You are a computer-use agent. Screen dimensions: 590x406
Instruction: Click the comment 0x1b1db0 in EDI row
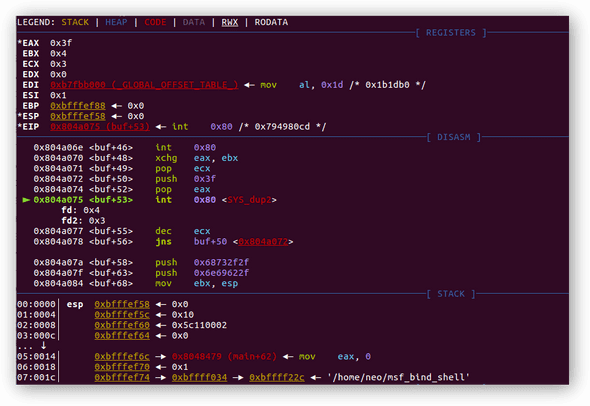point(388,85)
